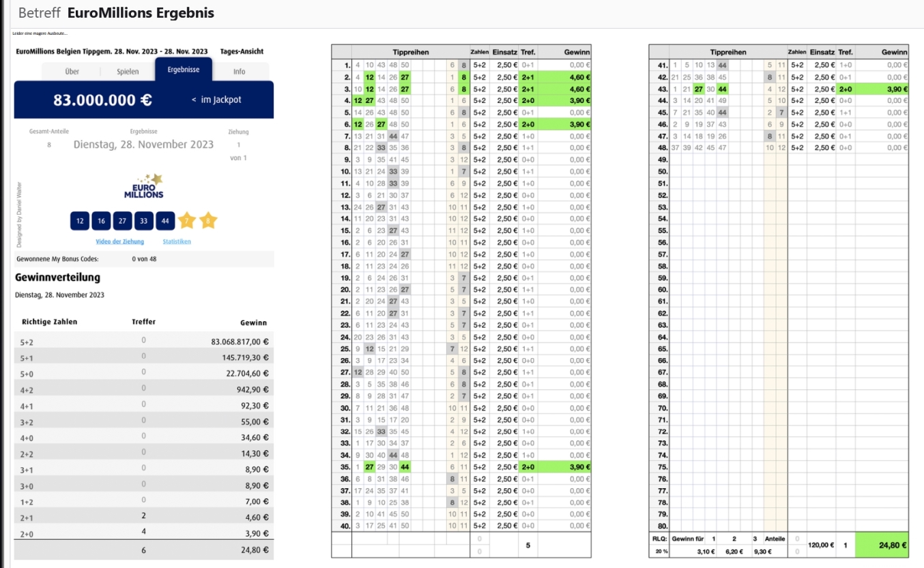Switch to the Spielen tab
The height and width of the screenshot is (568, 924).
(128, 72)
